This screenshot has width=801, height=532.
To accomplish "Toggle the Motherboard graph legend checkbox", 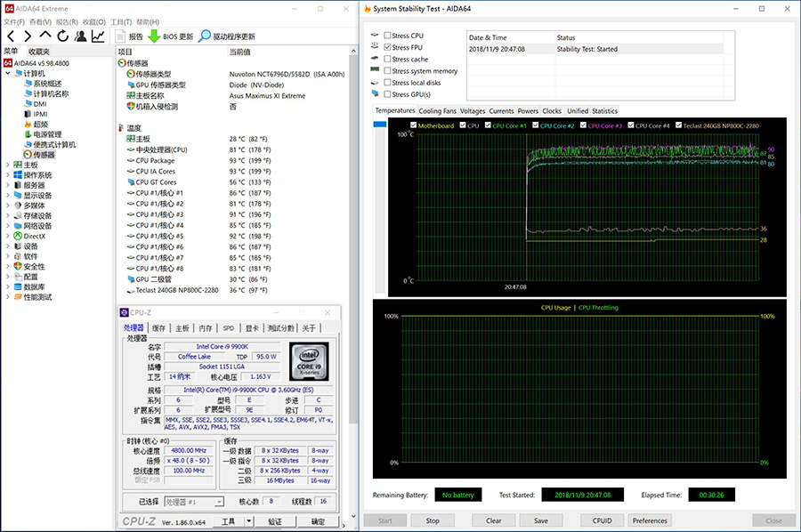I will 413,125.
